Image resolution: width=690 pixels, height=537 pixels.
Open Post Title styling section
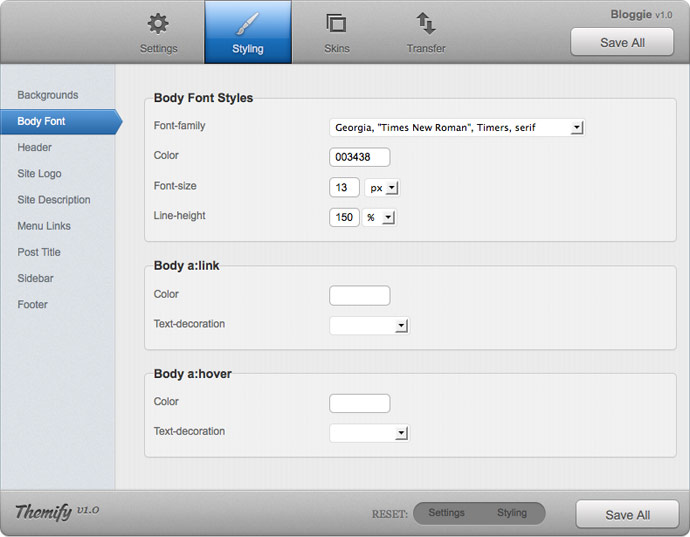click(x=39, y=252)
